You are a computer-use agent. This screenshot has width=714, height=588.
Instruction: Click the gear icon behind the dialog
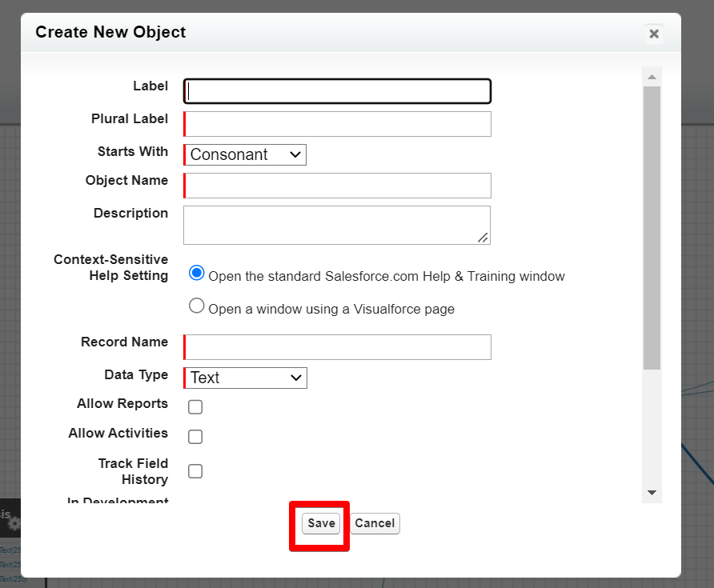[15, 523]
